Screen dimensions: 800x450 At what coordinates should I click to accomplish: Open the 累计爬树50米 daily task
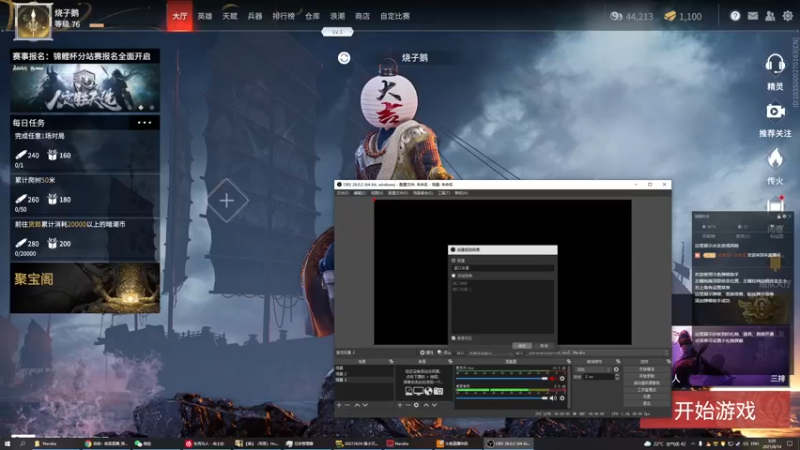(x=85, y=195)
